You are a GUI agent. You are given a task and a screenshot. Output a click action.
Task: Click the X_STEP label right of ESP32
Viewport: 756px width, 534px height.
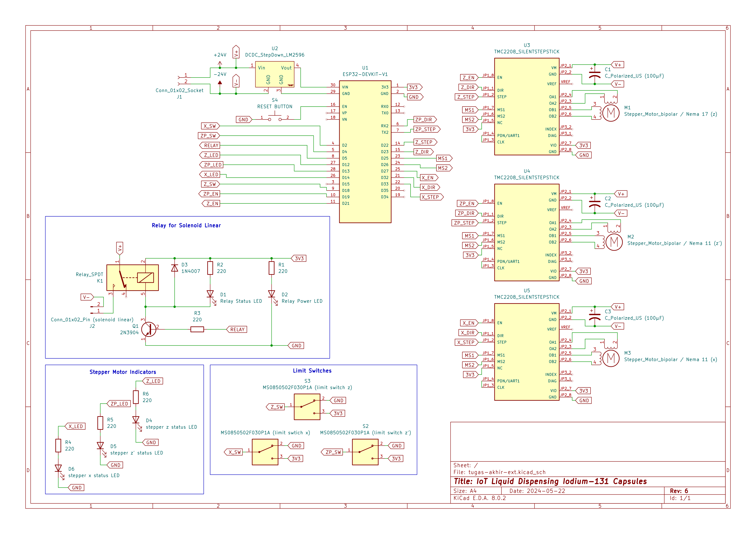pos(432,197)
